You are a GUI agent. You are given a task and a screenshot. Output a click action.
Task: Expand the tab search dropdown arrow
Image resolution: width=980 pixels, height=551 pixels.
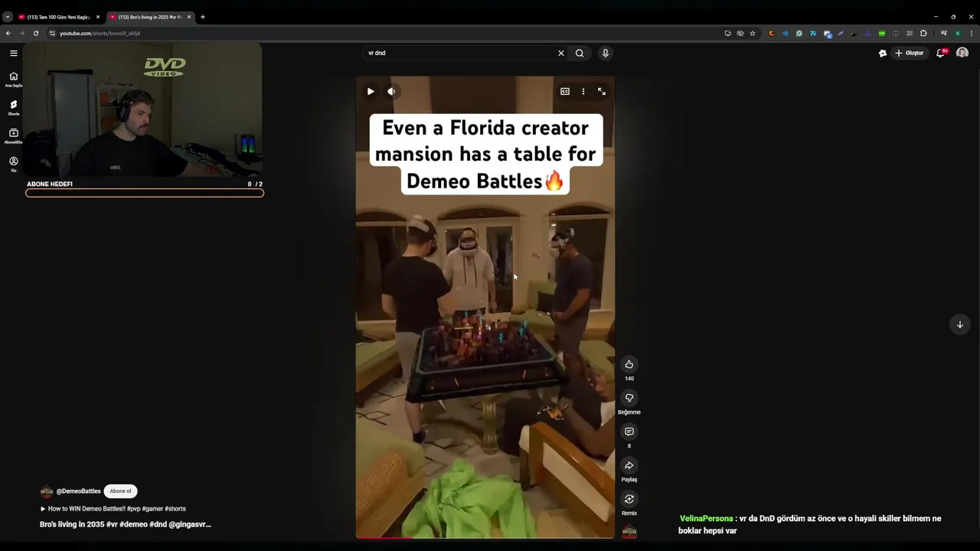(7, 17)
